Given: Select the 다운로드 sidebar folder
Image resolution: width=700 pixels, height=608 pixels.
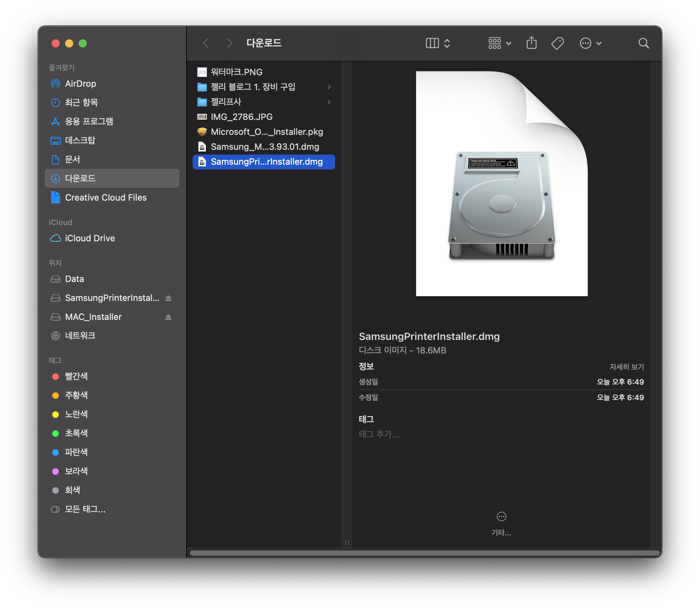Looking at the screenshot, I should click(112, 178).
